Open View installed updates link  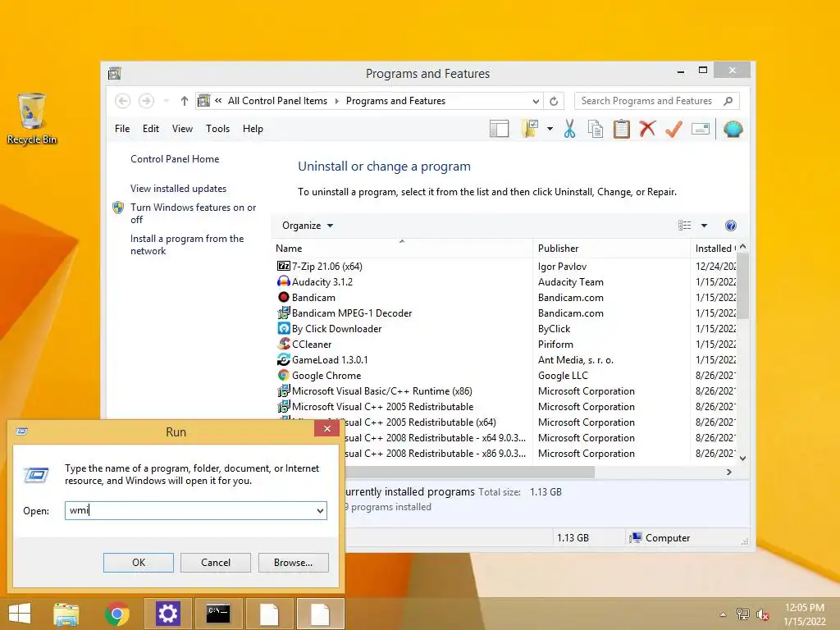point(178,189)
